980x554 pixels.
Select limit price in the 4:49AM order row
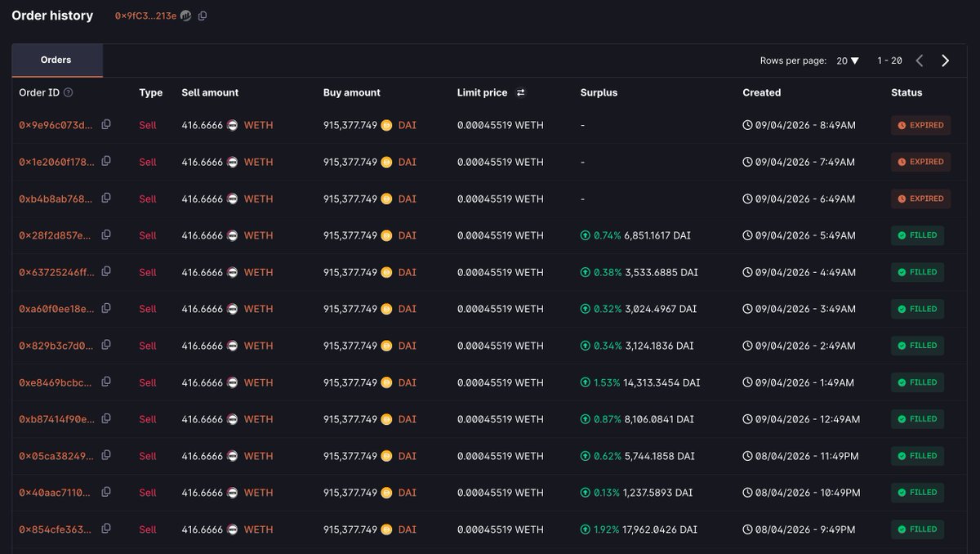click(501, 272)
